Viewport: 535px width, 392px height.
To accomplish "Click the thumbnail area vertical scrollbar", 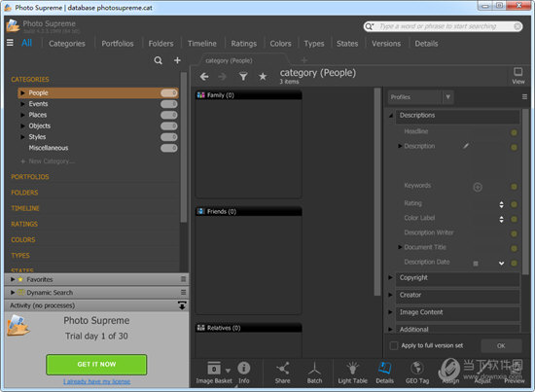I will click(377, 192).
